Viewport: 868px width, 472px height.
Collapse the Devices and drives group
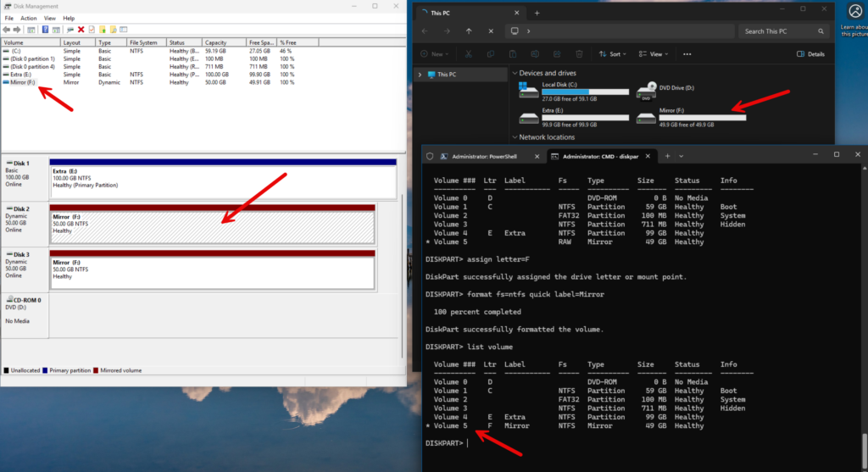point(515,73)
